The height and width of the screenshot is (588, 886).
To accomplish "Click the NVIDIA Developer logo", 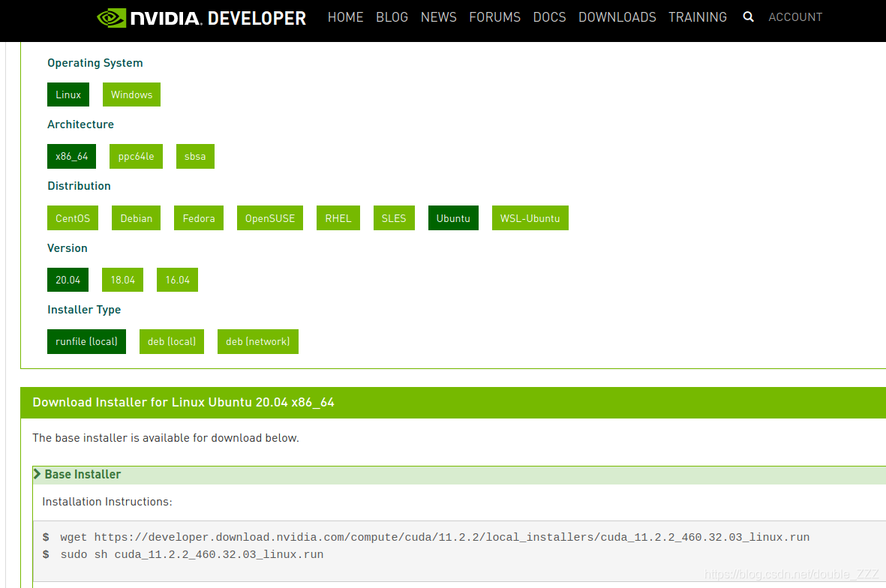I will click(201, 18).
